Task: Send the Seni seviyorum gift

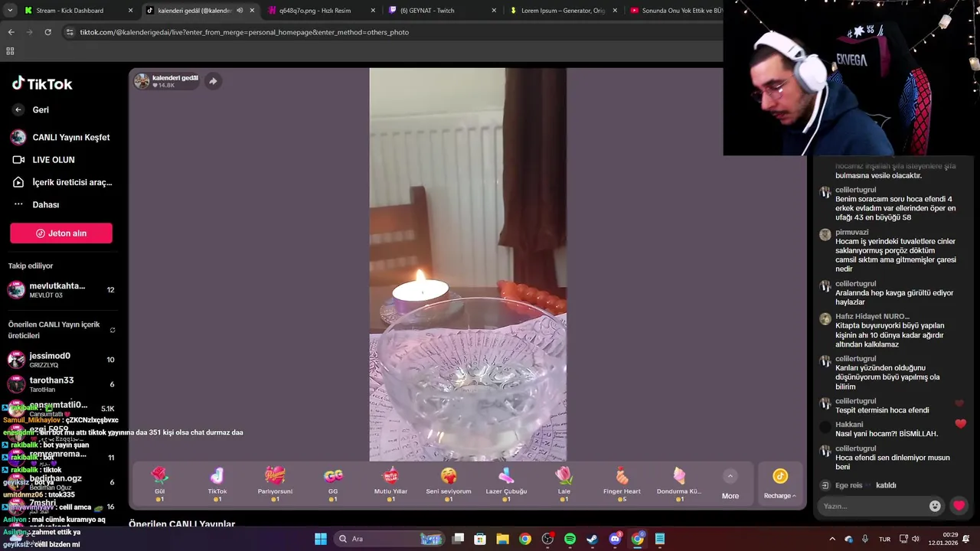Action: (x=449, y=485)
